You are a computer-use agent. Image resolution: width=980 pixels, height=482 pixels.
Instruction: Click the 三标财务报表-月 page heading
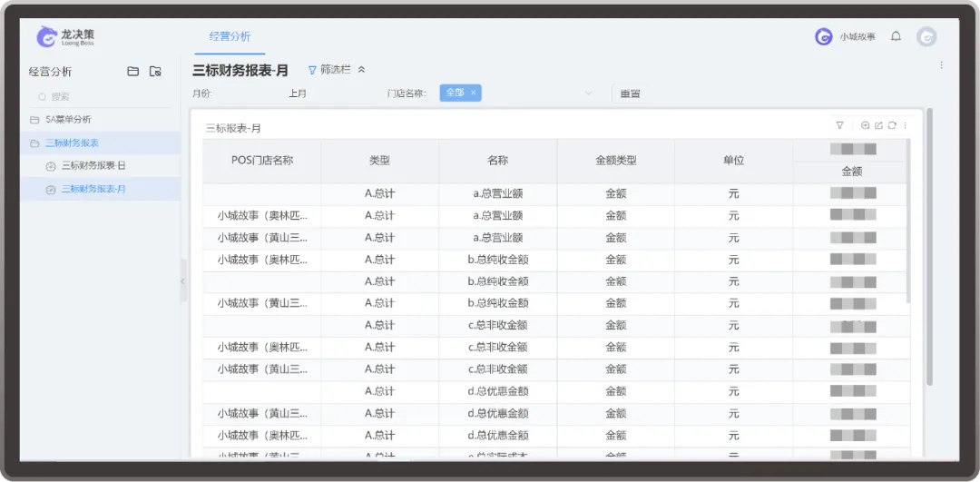pos(240,71)
